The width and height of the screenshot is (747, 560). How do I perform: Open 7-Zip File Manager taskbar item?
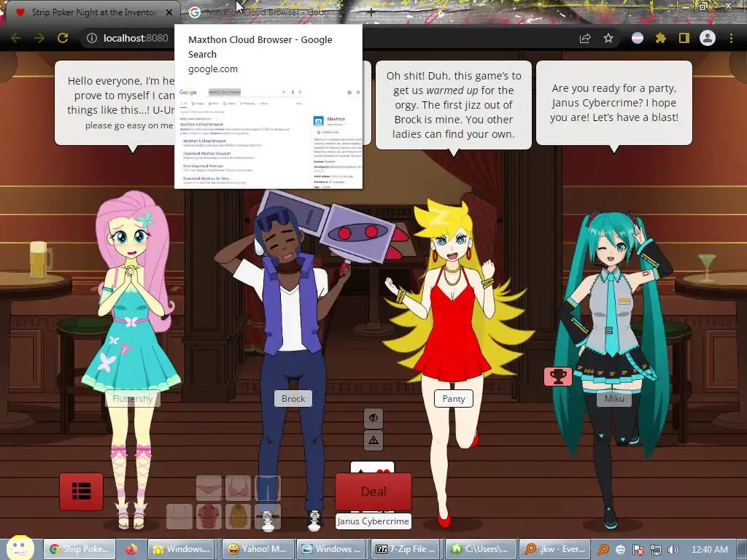pyautogui.click(x=406, y=549)
